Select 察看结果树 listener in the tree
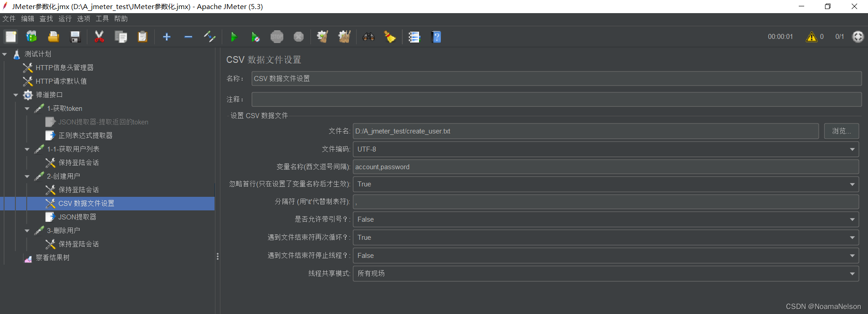The image size is (868, 314). pyautogui.click(x=52, y=258)
